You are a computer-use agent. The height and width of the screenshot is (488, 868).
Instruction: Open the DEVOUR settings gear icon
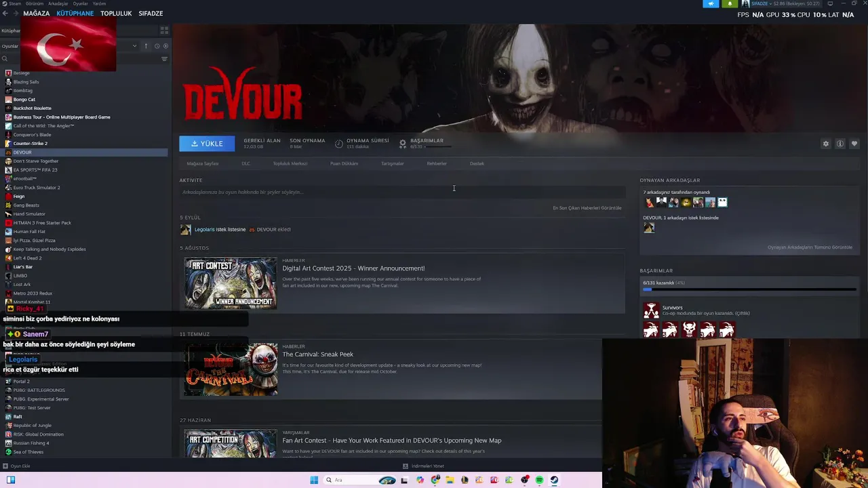(x=825, y=144)
